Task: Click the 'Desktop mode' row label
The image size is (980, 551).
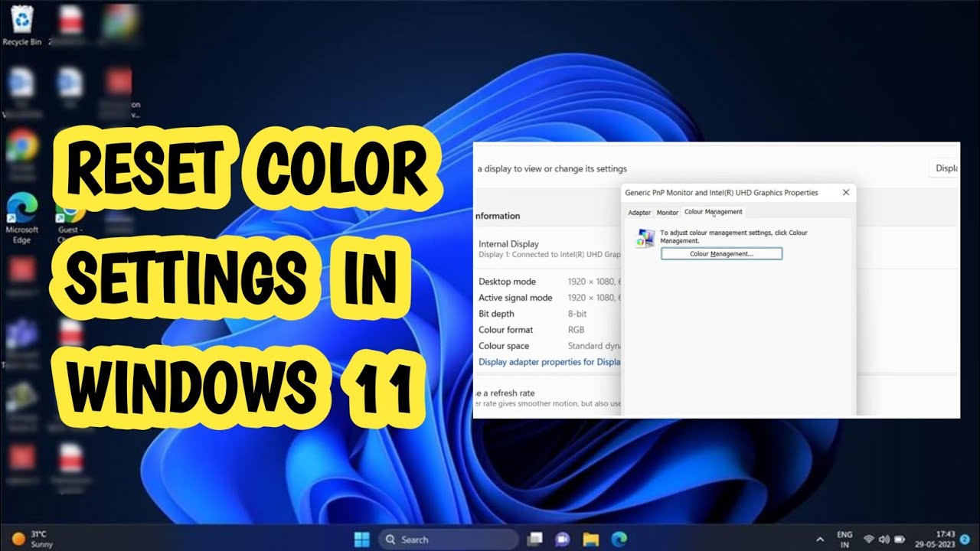Action: tap(507, 282)
